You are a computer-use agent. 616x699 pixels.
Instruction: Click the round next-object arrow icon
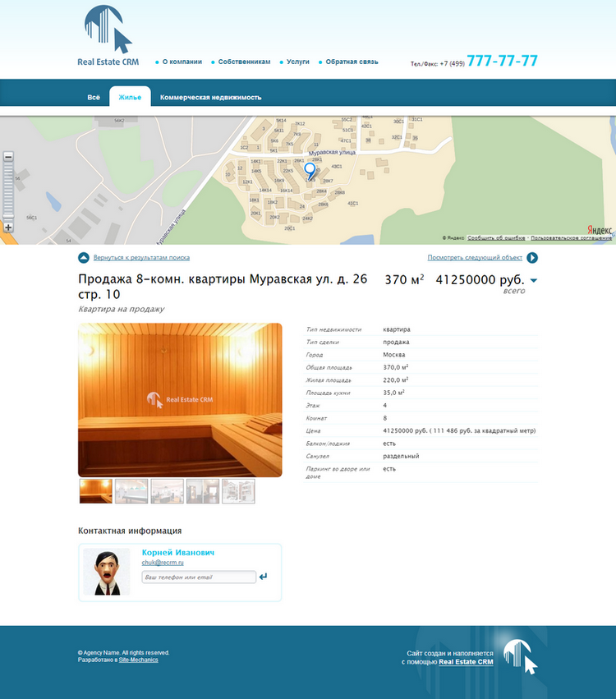(532, 258)
